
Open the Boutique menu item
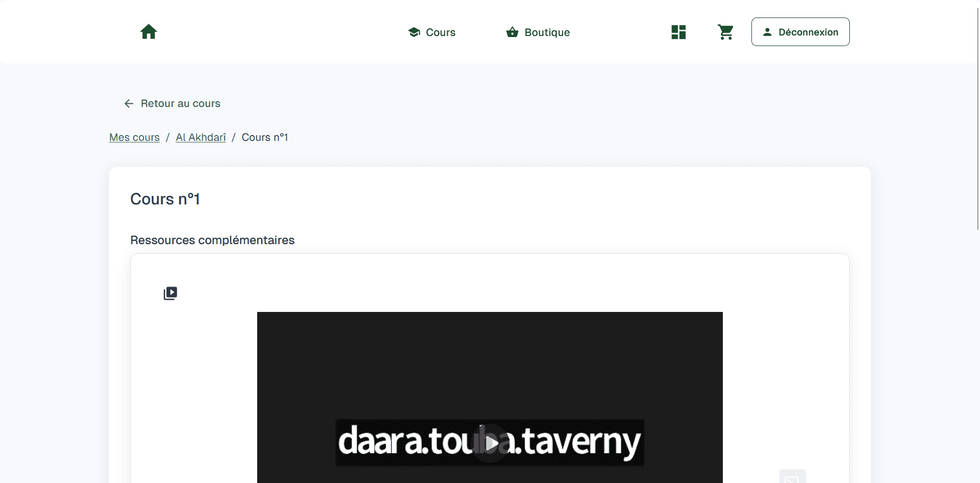click(538, 32)
